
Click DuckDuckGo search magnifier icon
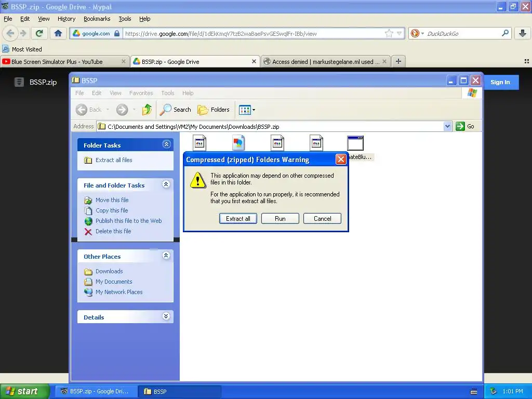505,33
